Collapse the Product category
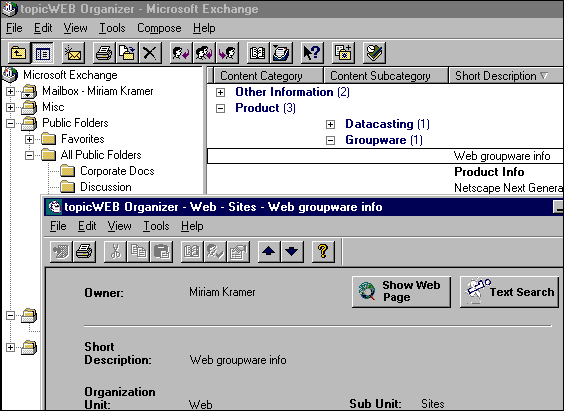 [x=220, y=108]
